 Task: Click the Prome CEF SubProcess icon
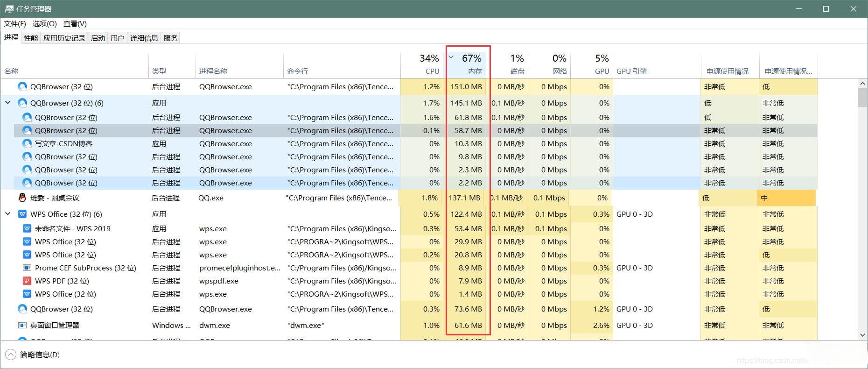click(x=27, y=268)
